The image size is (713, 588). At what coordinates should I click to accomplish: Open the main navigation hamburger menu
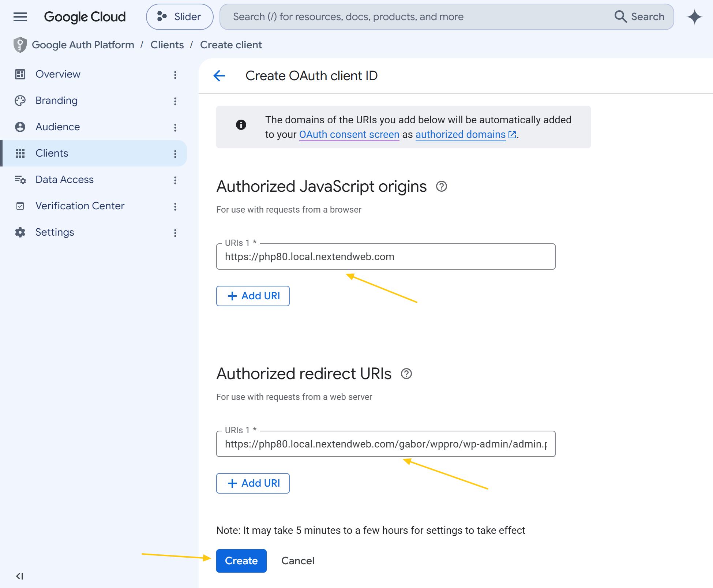coord(20,17)
